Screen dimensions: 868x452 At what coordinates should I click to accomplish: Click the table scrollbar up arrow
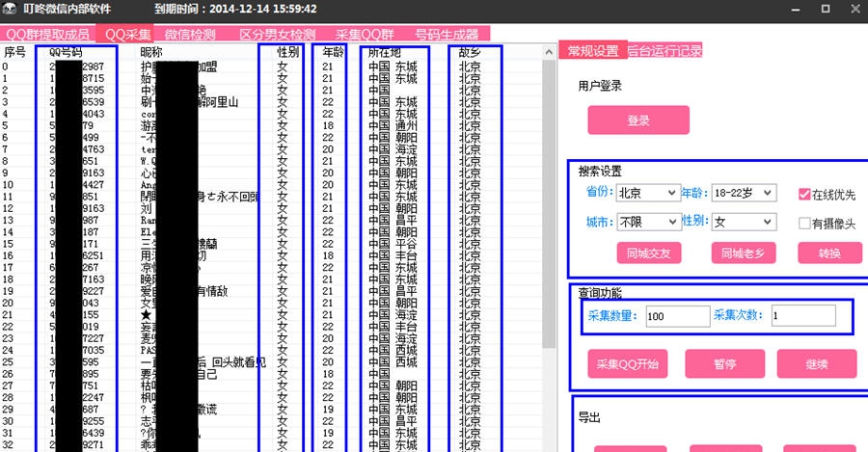click(x=549, y=52)
